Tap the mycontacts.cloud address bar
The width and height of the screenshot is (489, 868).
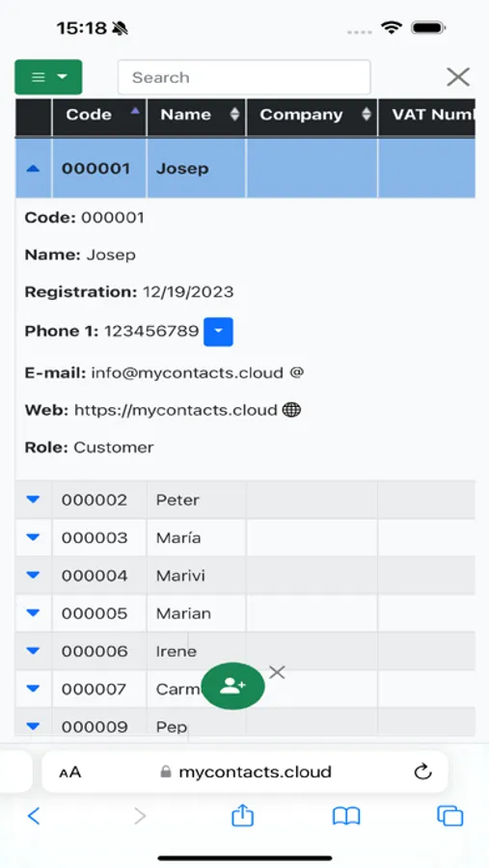click(245, 772)
